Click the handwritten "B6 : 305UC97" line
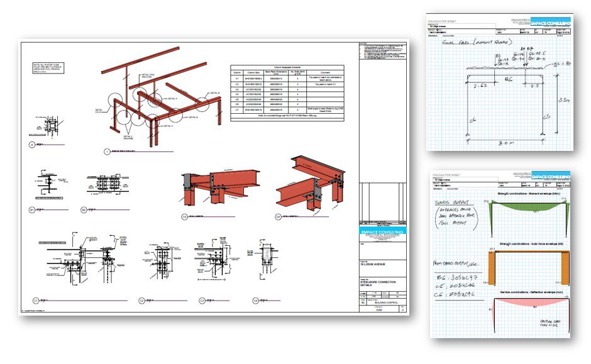This screenshot has width=591, height=364. [x=457, y=278]
